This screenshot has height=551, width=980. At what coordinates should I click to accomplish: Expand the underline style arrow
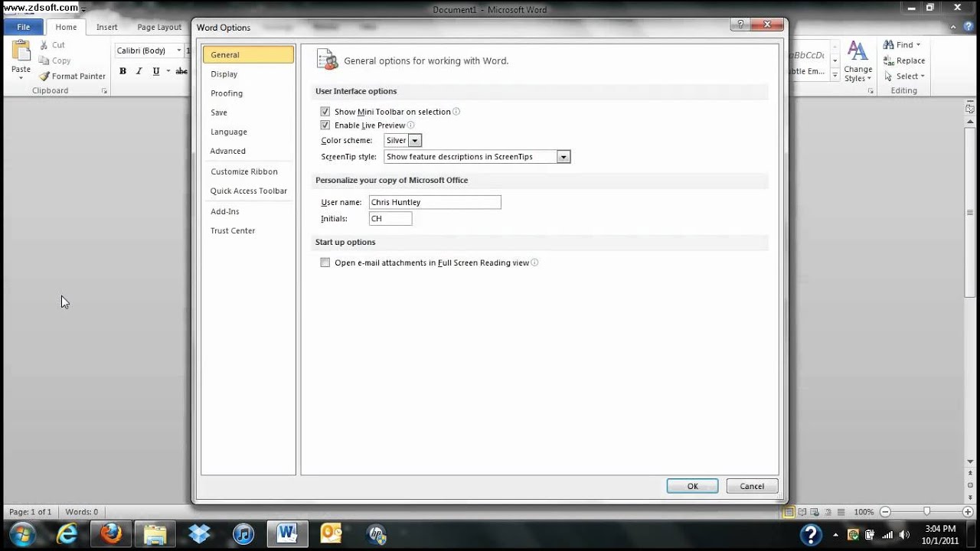(x=167, y=71)
